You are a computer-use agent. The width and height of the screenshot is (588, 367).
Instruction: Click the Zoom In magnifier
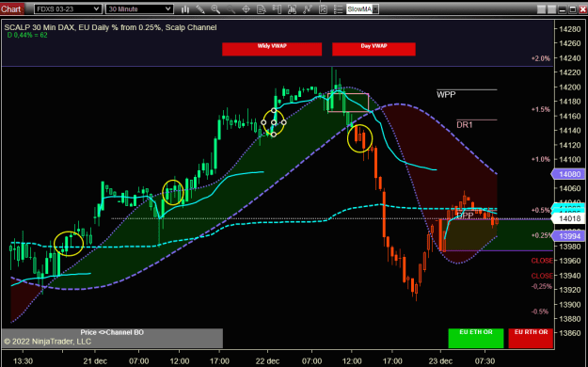(215, 9)
